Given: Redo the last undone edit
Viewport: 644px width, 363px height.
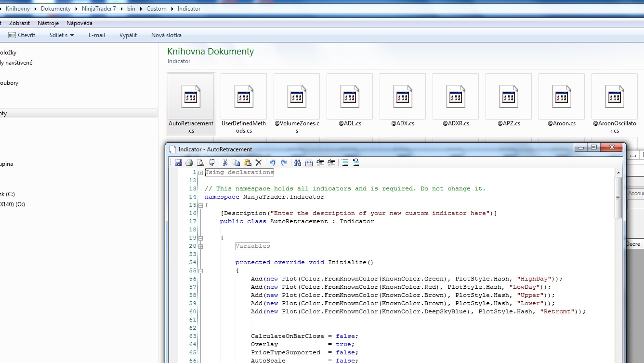Looking at the screenshot, I should pos(284,163).
